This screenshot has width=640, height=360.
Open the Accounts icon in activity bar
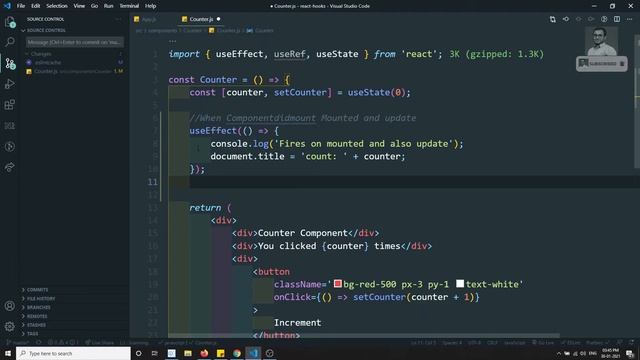10,306
